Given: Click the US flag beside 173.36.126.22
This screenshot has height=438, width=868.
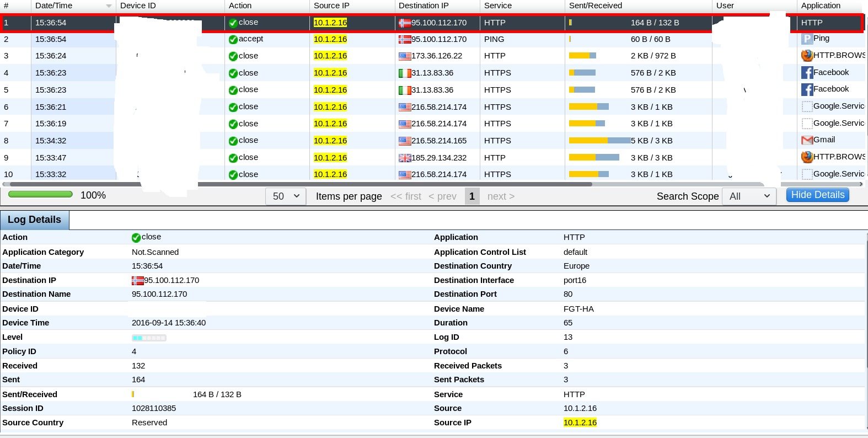Looking at the screenshot, I should (405, 56).
